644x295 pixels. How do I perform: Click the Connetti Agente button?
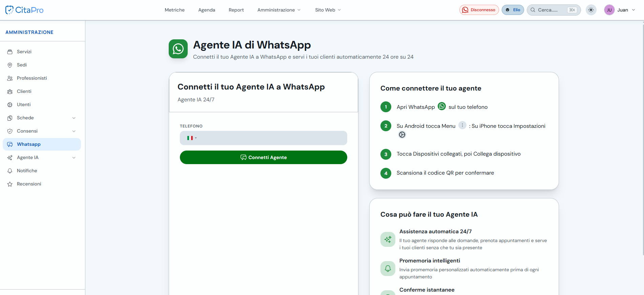pos(264,157)
